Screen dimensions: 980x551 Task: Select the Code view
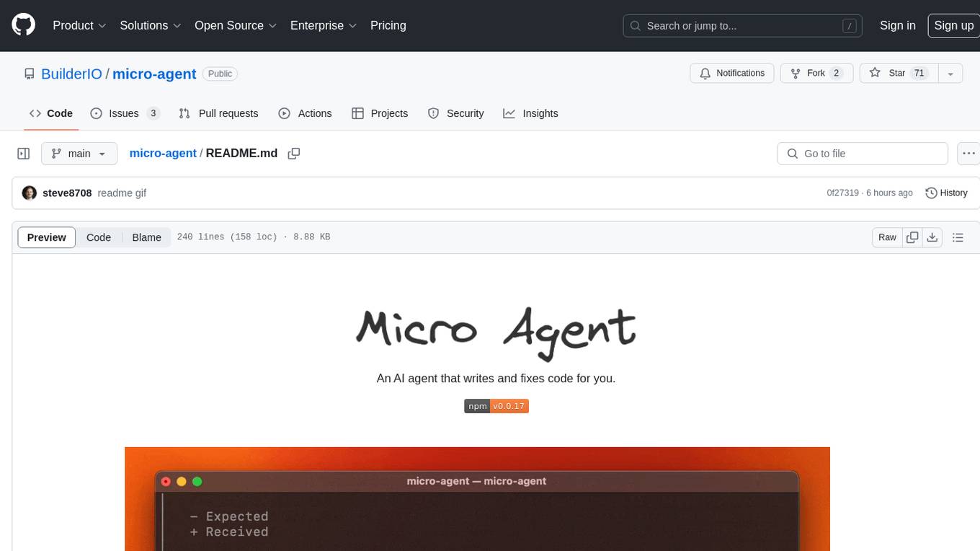point(99,237)
